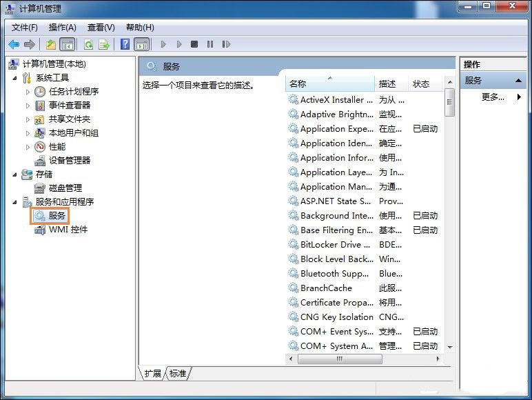532x400 pixels.
Task: Open 本地用户和组 in the tree
Action: click(74, 133)
